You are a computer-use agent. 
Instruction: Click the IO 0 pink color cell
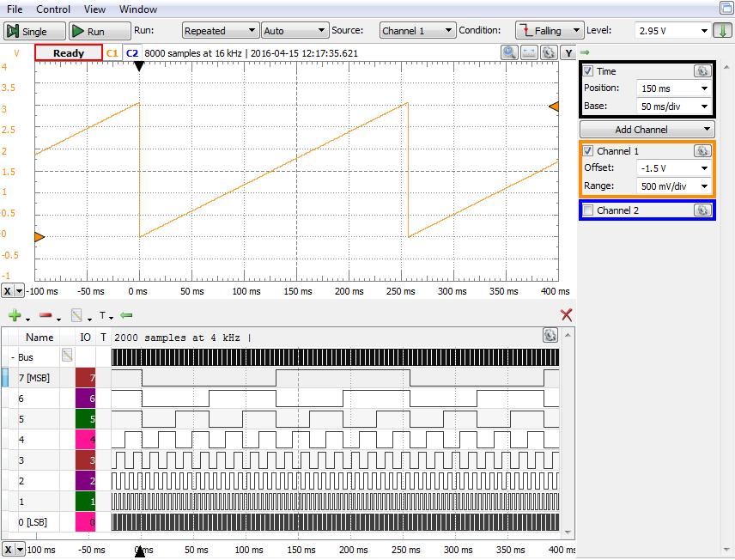[85, 522]
